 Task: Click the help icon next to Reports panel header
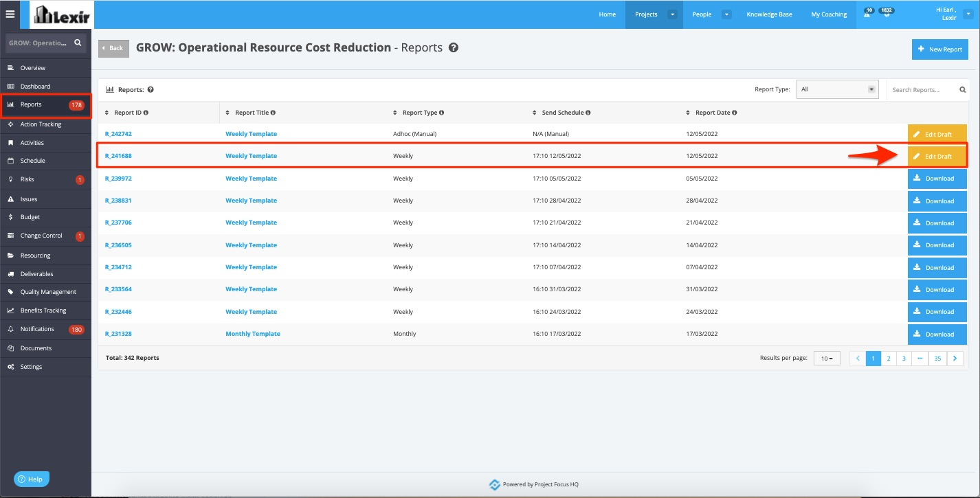[x=151, y=89]
